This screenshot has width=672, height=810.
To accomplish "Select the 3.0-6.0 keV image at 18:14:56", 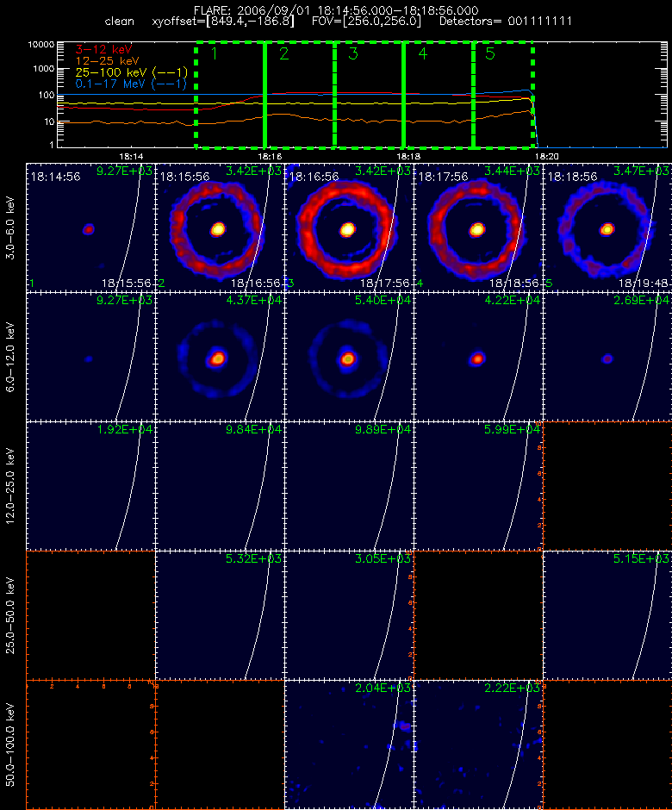I will tap(90, 227).
